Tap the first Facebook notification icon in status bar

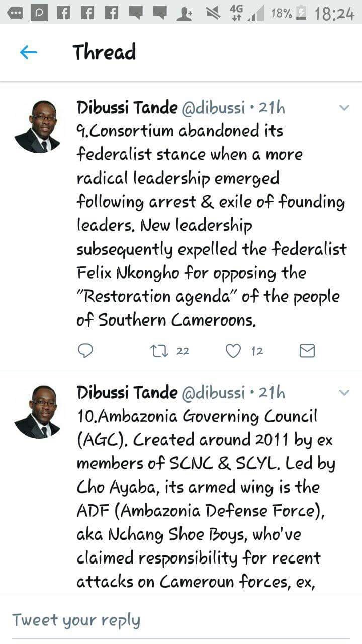63,14
